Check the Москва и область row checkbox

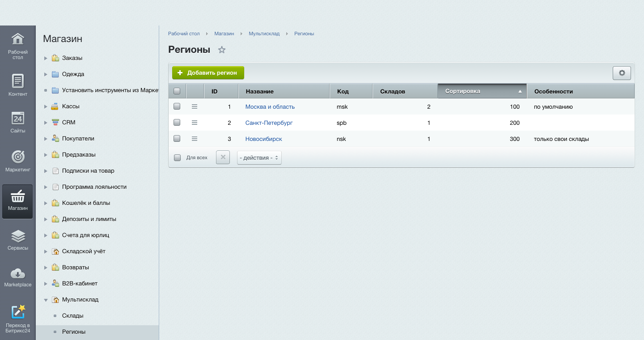(177, 107)
